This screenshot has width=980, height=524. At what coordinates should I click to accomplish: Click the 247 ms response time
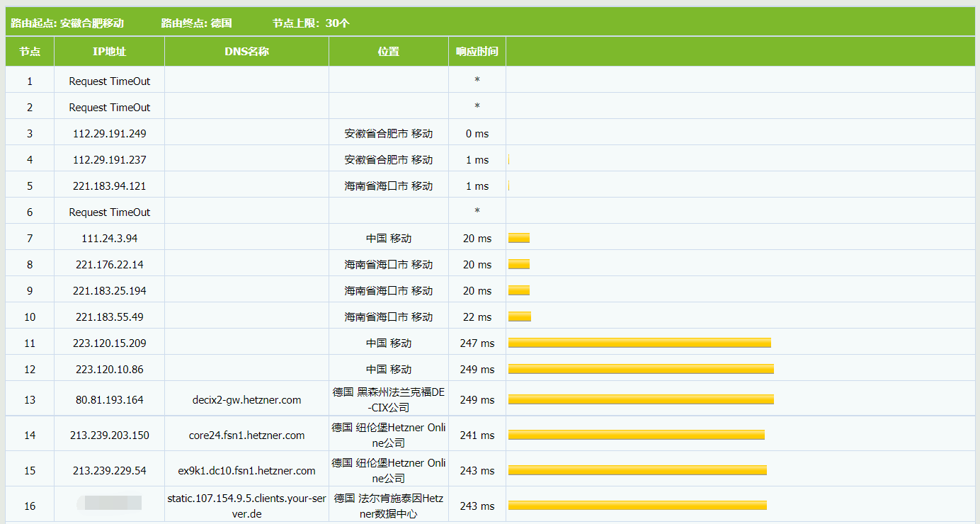click(477, 343)
